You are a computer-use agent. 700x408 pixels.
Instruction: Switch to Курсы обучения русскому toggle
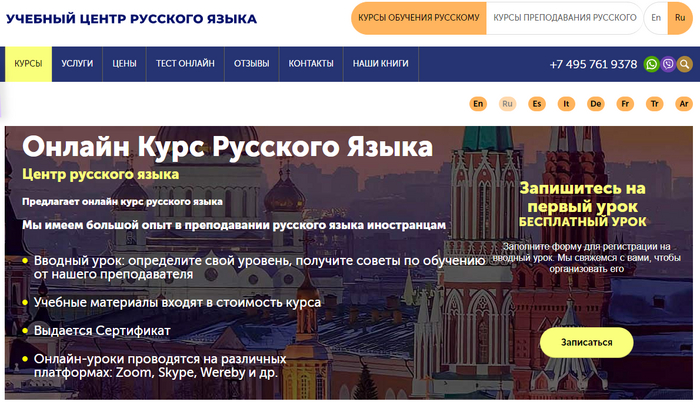point(418,18)
